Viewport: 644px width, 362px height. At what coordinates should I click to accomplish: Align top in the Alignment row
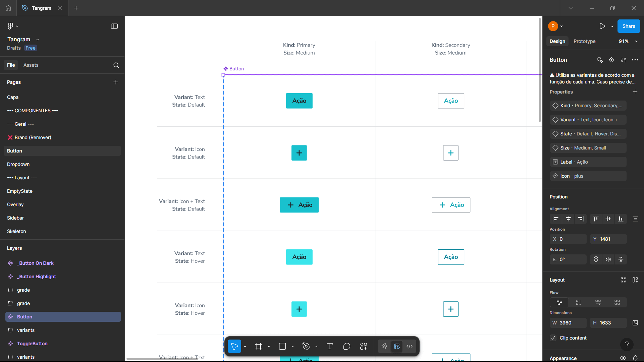[x=596, y=219]
